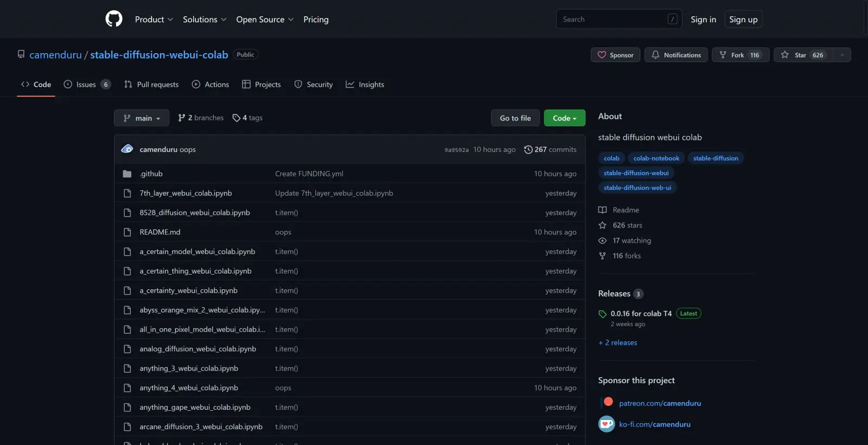Open the camenduru owner link
Viewport: 868px width, 445px height.
point(55,55)
